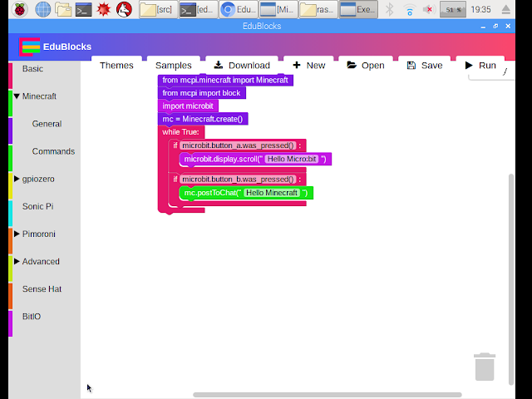Expand the Advanced category
Screen dimensions: 532x399
(x=17, y=261)
